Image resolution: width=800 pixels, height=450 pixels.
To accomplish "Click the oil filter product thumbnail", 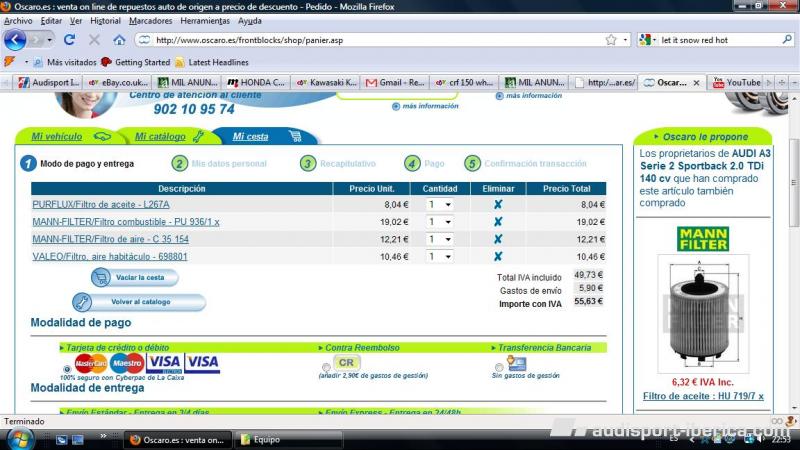I will [x=703, y=314].
